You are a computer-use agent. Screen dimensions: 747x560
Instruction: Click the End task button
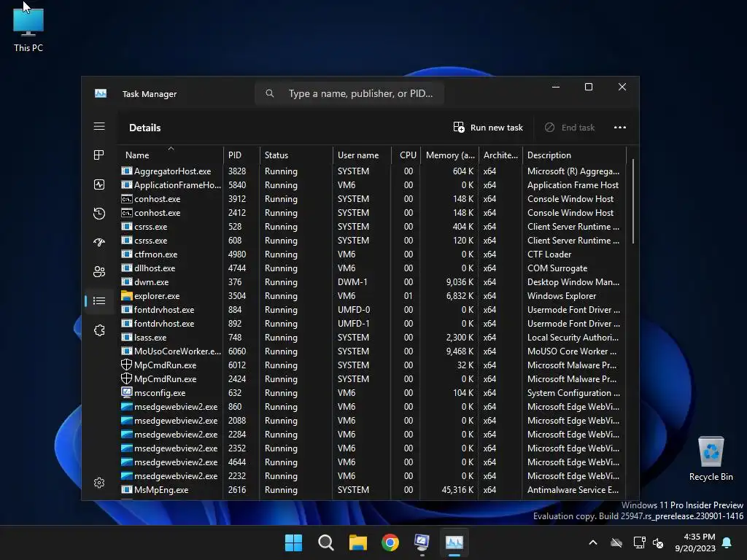pyautogui.click(x=570, y=127)
